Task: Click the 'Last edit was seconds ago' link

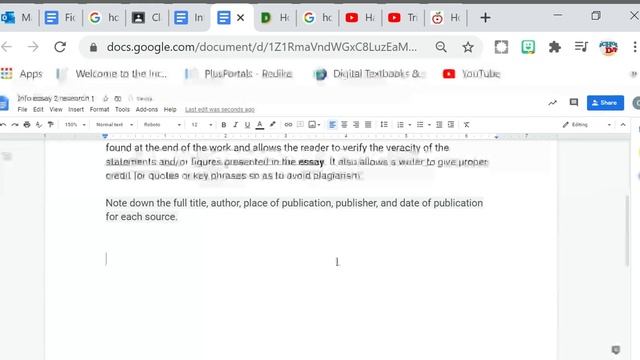Action: tap(220, 109)
